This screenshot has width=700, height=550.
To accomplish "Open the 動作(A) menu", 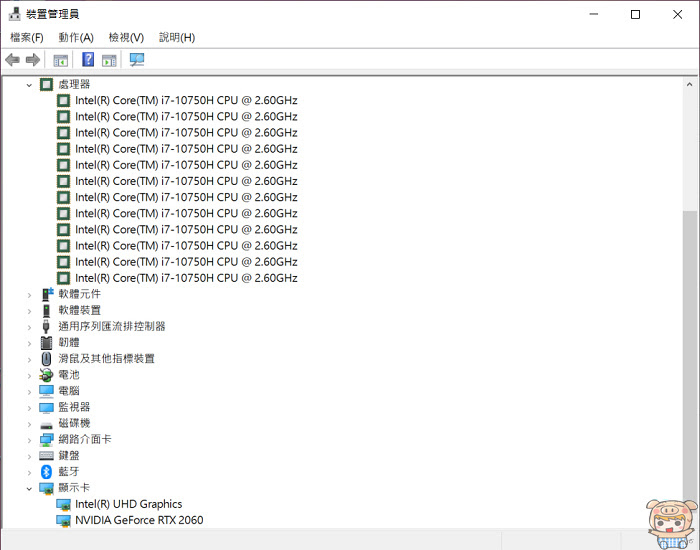I will pyautogui.click(x=76, y=38).
